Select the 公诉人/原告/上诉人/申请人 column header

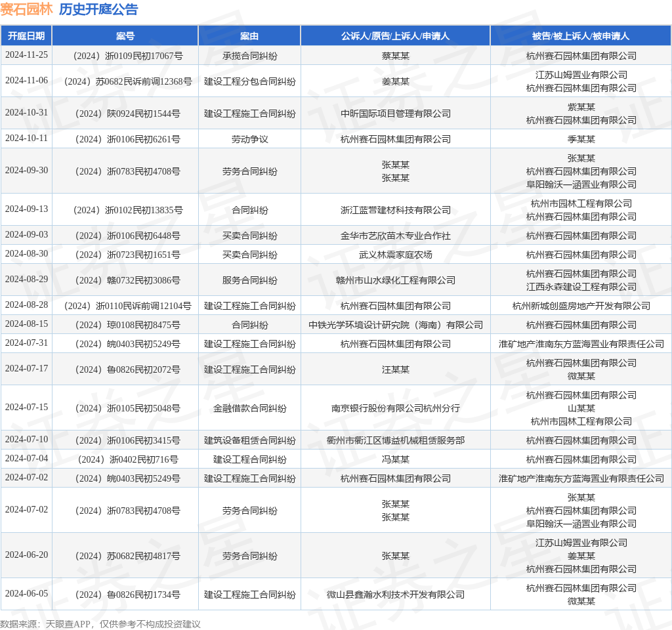(395, 36)
